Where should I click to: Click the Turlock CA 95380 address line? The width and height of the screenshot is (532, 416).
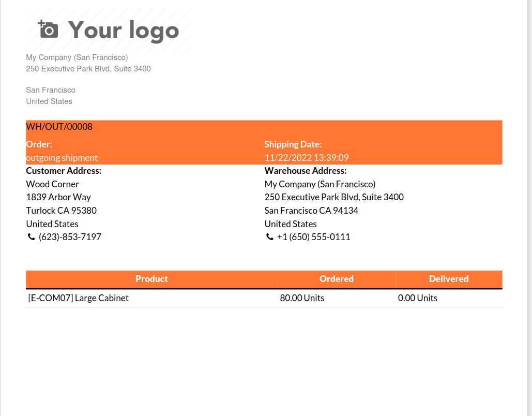(61, 211)
